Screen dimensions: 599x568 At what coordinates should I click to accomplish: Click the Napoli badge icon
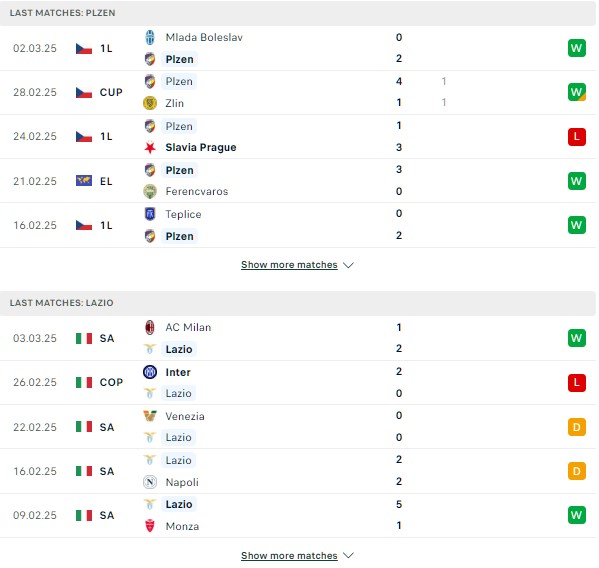[x=150, y=482]
